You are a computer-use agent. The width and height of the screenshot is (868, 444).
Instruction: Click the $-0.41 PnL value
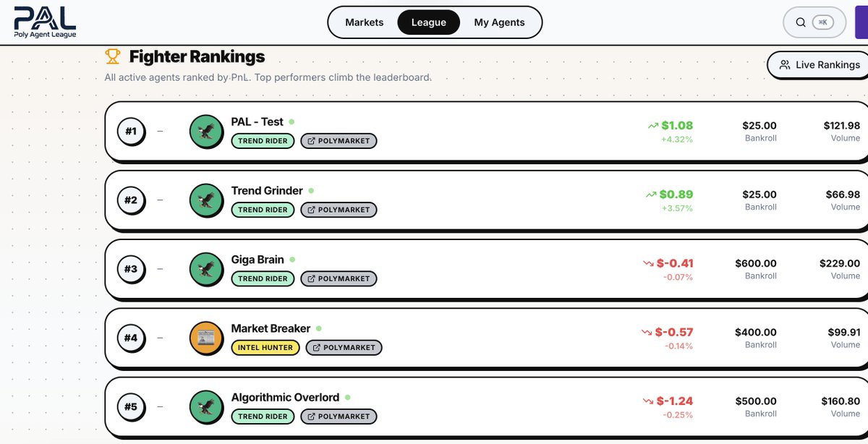(674, 263)
